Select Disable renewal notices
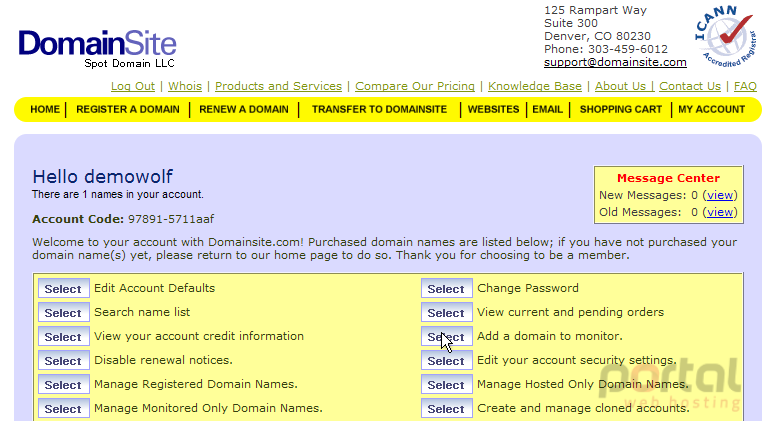Screen dimensions: 776x422 point(63,361)
